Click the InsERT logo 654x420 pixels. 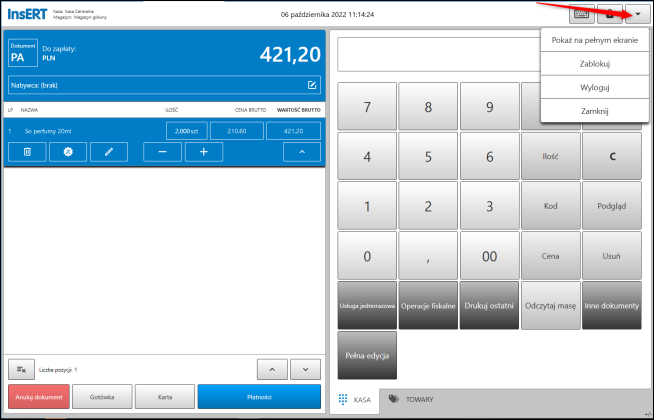pos(28,14)
